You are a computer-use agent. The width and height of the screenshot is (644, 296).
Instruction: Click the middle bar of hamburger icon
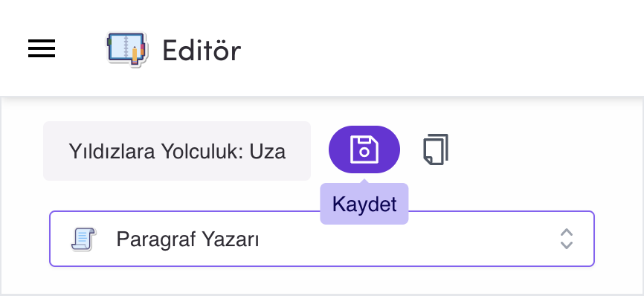(x=42, y=48)
